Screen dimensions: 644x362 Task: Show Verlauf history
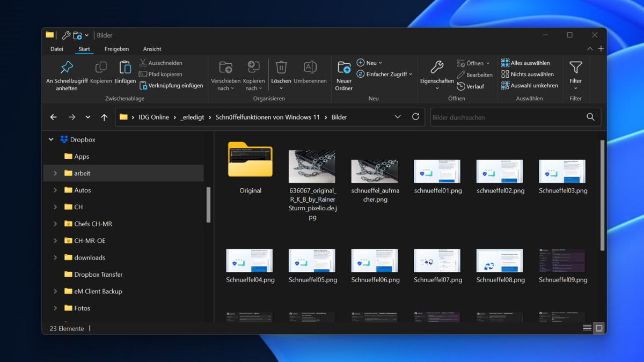click(471, 86)
